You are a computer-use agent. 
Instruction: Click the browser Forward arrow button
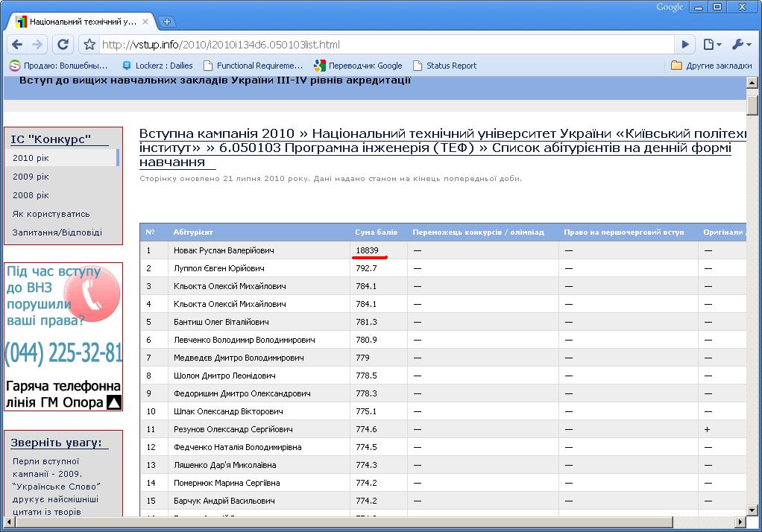click(37, 44)
